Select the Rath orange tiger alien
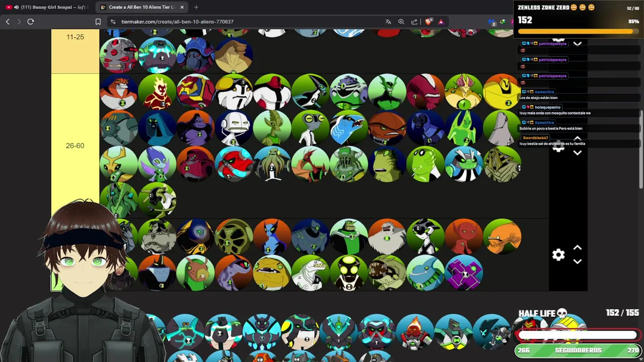Screen dimensions: 644x362 [119, 92]
